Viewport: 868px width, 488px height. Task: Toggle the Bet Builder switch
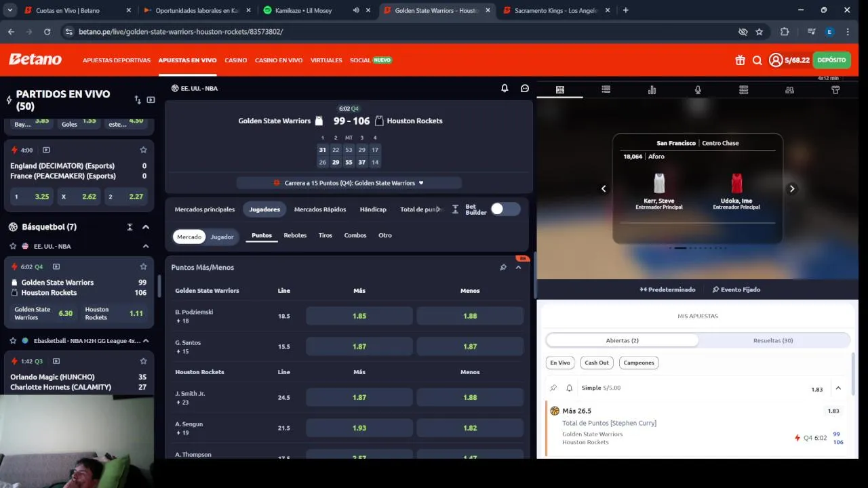click(x=505, y=209)
